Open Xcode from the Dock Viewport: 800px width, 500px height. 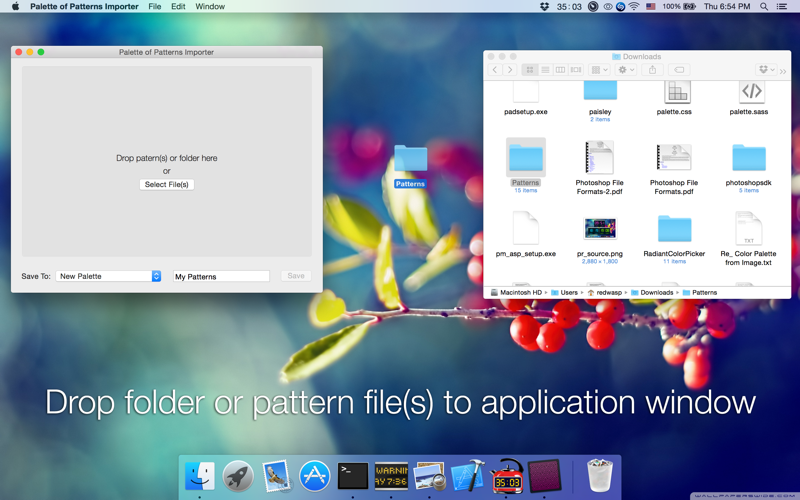467,476
